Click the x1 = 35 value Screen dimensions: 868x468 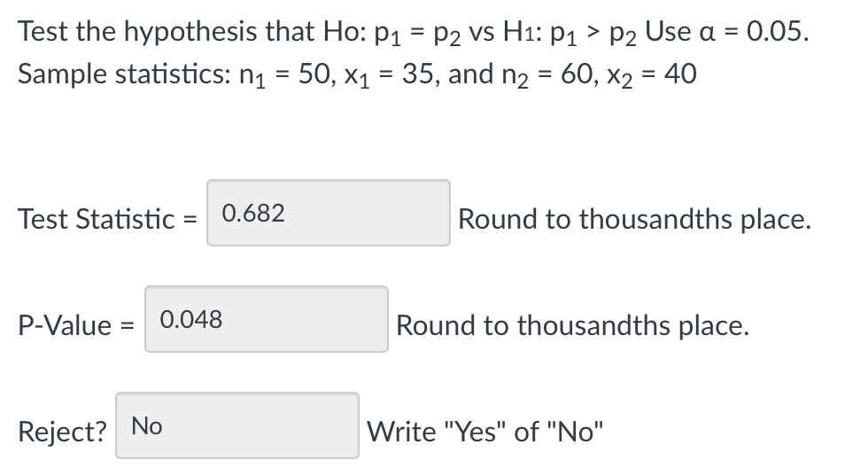pyautogui.click(x=390, y=75)
